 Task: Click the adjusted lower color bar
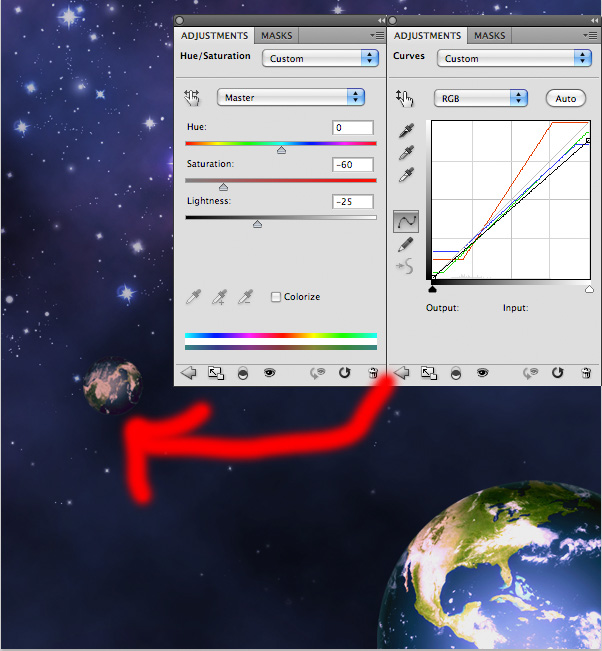point(281,347)
